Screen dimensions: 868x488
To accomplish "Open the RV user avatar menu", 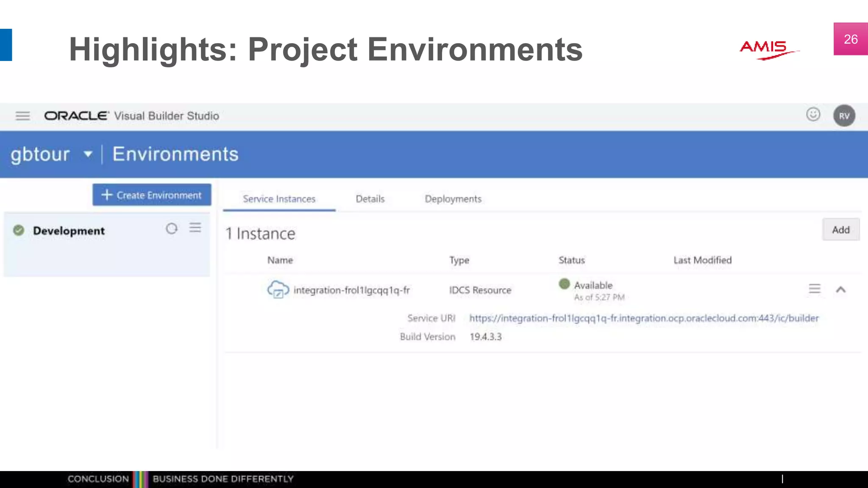I will pos(844,116).
